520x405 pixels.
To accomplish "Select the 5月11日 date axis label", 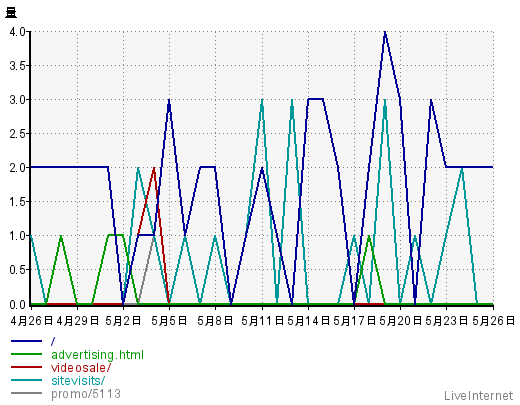I will tap(262, 321).
